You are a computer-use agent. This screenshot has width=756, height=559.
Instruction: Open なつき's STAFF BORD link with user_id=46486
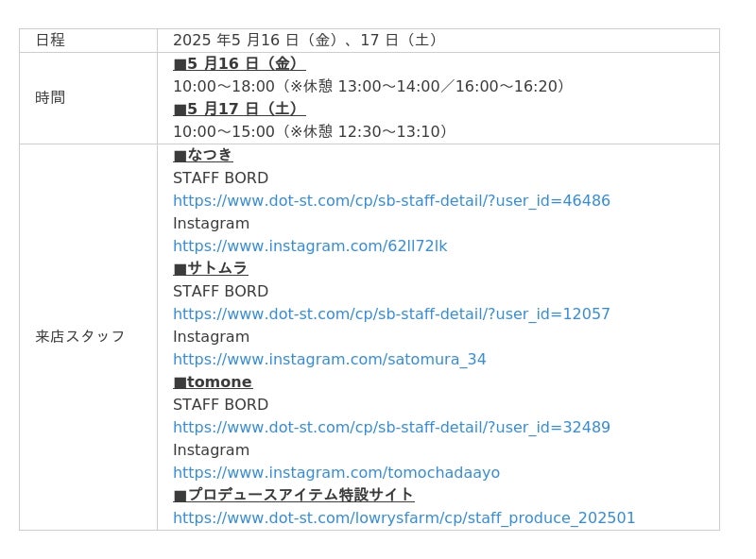pos(391,200)
